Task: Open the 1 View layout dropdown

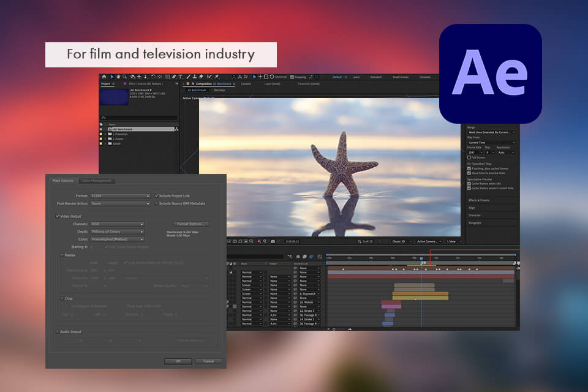Action: click(454, 241)
